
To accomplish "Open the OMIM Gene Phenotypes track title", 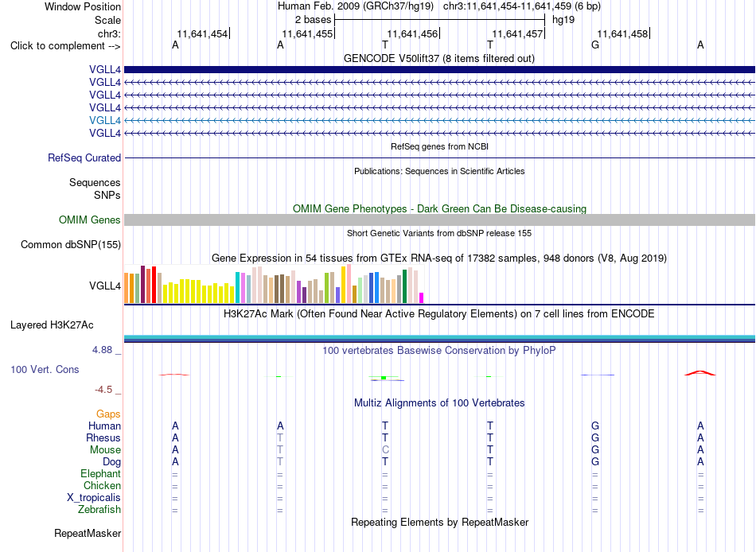I will click(439, 208).
